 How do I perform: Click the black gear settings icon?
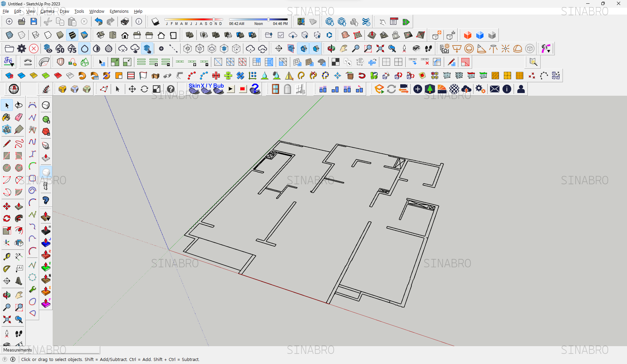click(21, 49)
